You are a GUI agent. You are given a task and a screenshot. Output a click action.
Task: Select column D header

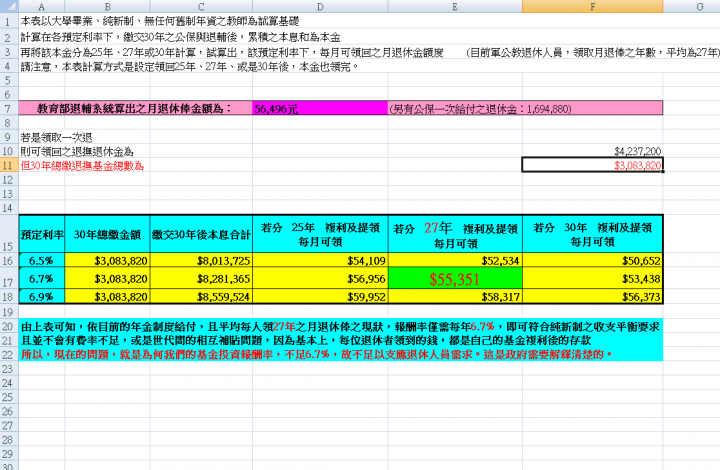click(x=320, y=6)
